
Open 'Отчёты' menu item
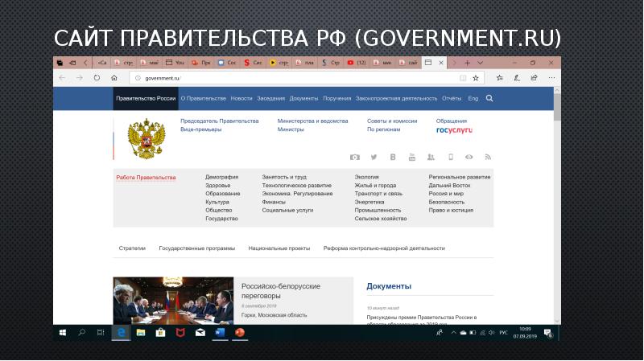coord(452,98)
